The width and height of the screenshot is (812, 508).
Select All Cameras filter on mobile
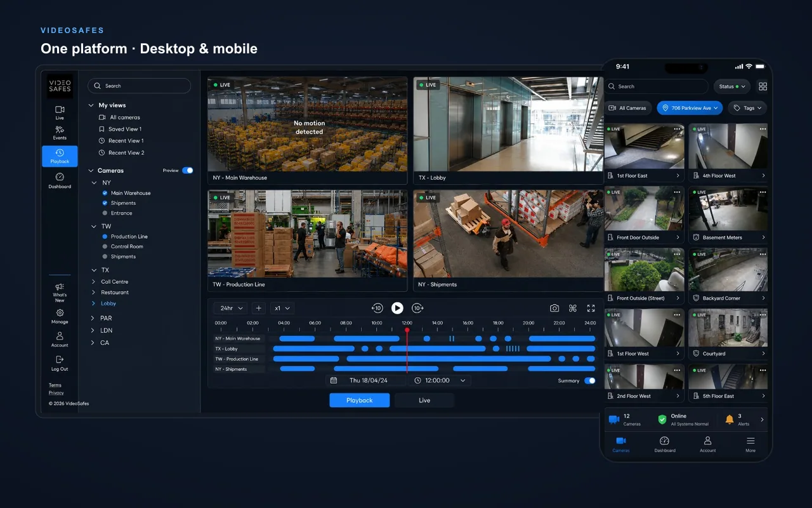627,108
